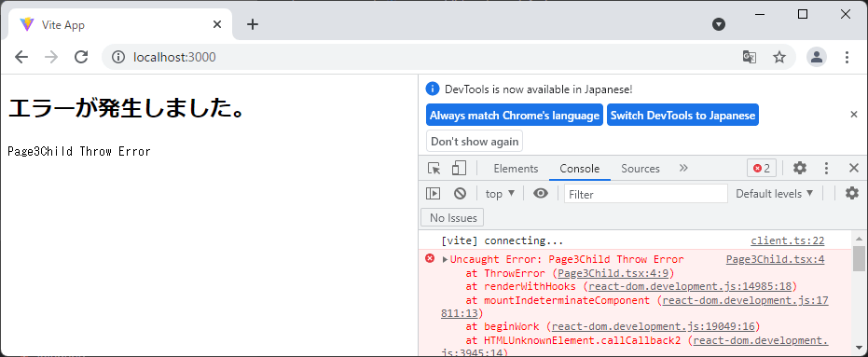The height and width of the screenshot is (357, 868).
Task: Dismiss the DevTools language infobar
Action: click(854, 115)
